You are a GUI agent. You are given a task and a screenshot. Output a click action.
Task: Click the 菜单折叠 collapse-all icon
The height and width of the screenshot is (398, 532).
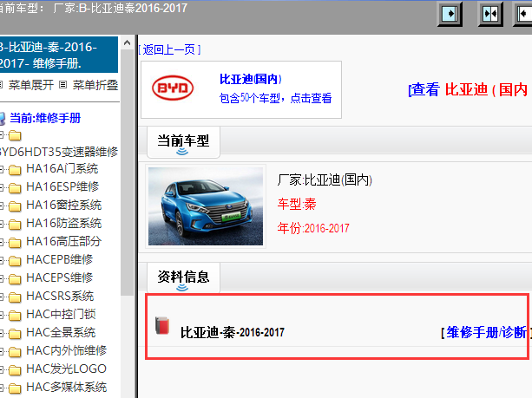point(62,84)
